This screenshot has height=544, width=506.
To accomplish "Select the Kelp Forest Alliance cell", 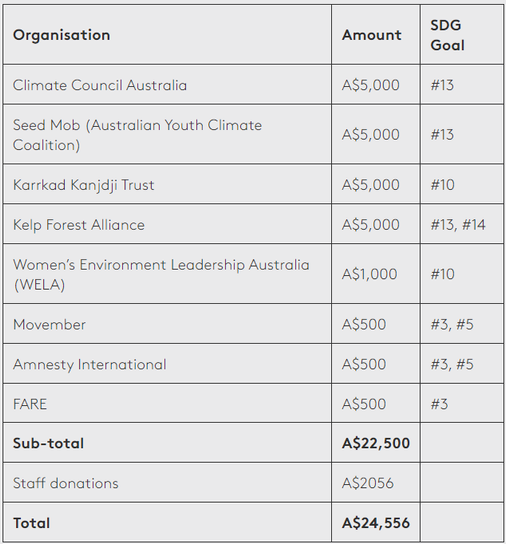I will tap(167, 224).
